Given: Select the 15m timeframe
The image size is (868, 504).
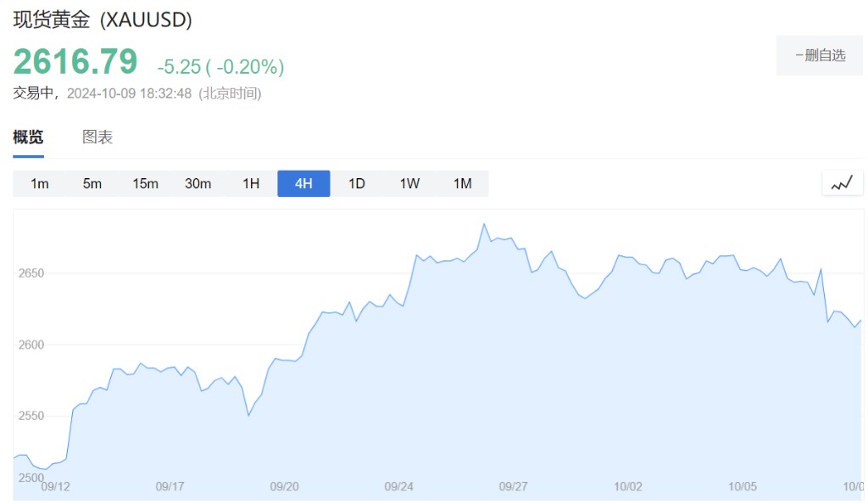Looking at the screenshot, I should [145, 183].
